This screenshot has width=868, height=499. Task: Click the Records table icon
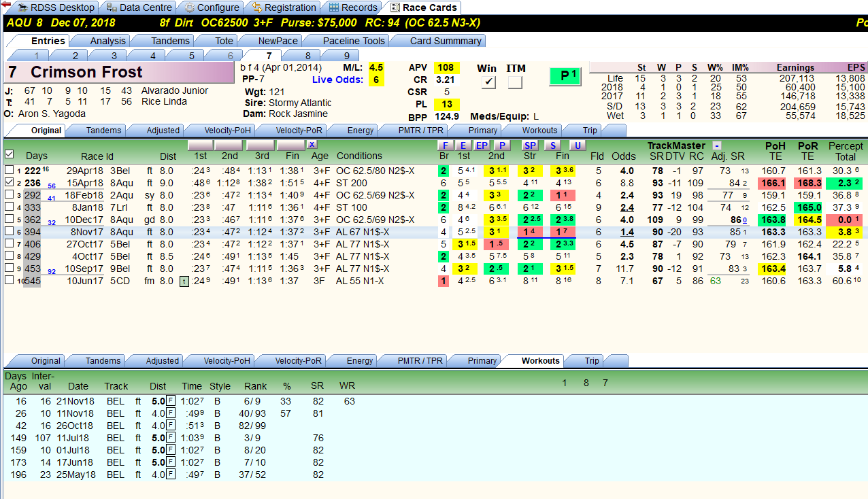(x=333, y=7)
